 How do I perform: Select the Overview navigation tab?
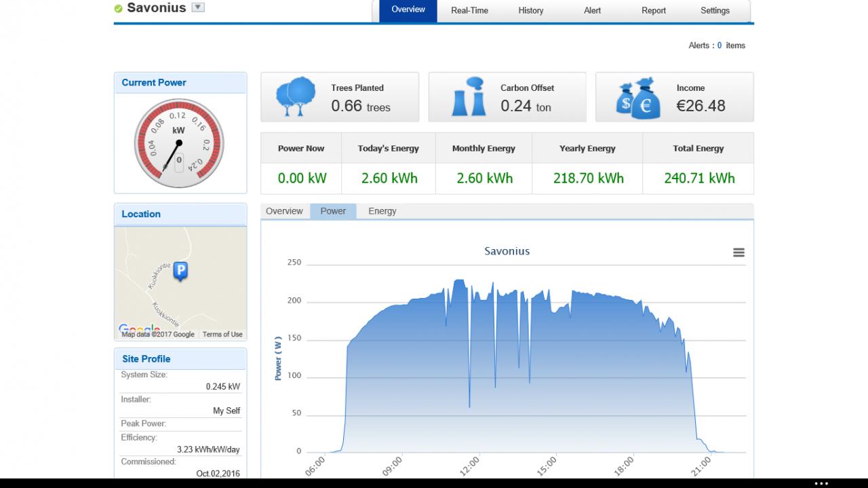[408, 10]
